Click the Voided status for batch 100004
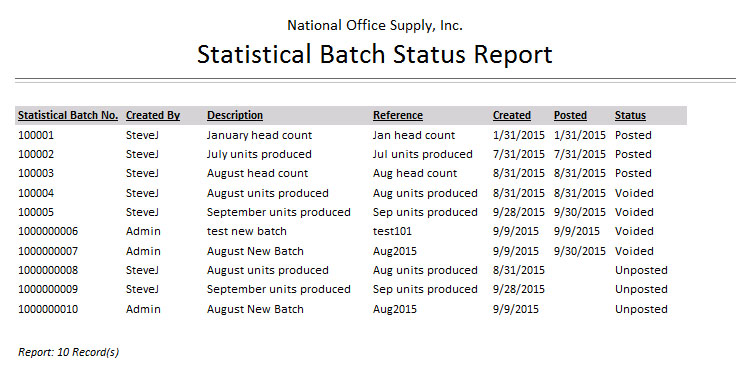Viewport: 751px width, 388px height. tap(634, 194)
